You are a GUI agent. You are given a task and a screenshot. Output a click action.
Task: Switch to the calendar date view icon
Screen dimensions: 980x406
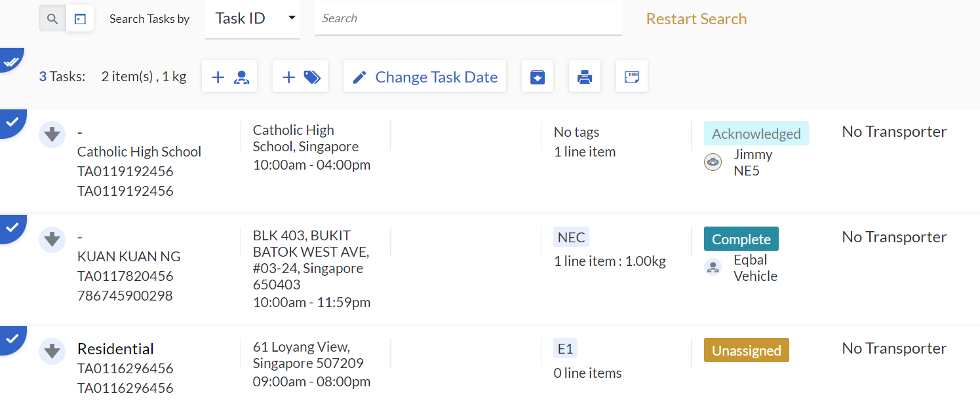80,19
